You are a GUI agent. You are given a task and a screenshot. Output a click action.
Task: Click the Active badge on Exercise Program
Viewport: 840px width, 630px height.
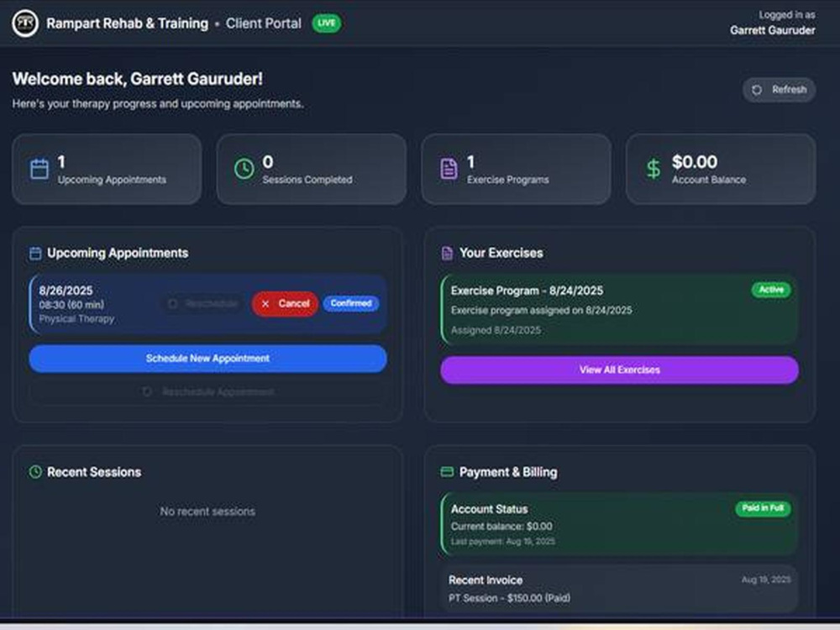771,290
